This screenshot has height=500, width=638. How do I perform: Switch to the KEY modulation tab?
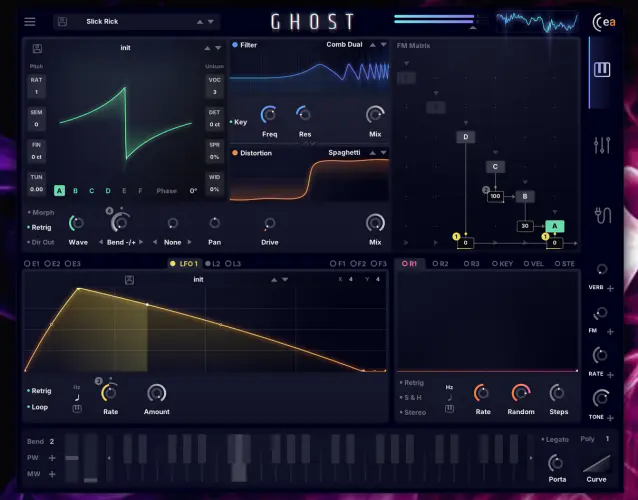coord(503,264)
